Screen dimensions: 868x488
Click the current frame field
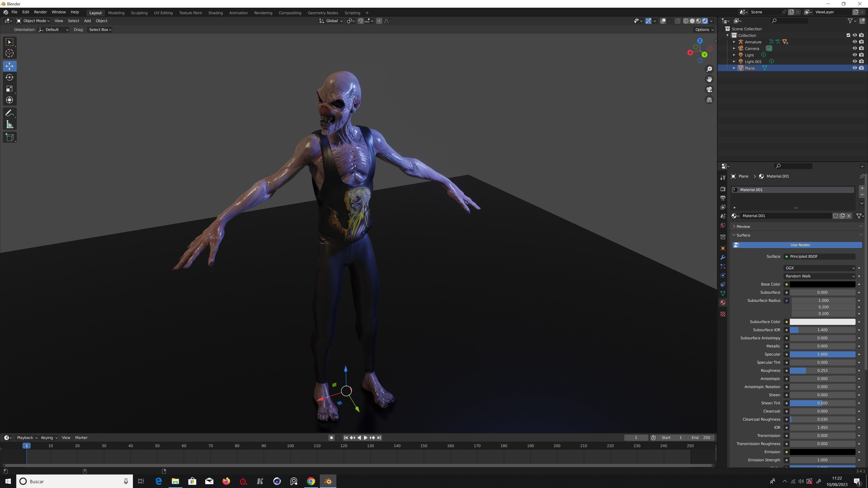click(636, 438)
